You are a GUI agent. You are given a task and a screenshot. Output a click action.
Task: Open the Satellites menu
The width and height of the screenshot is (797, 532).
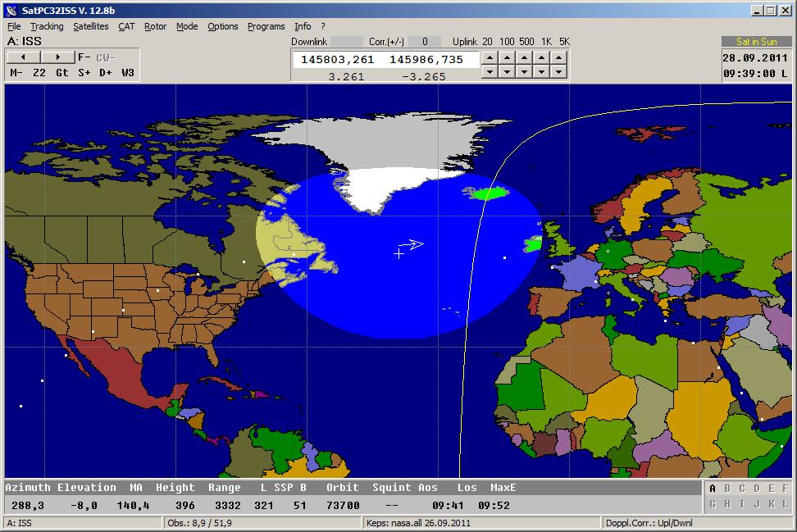point(90,26)
